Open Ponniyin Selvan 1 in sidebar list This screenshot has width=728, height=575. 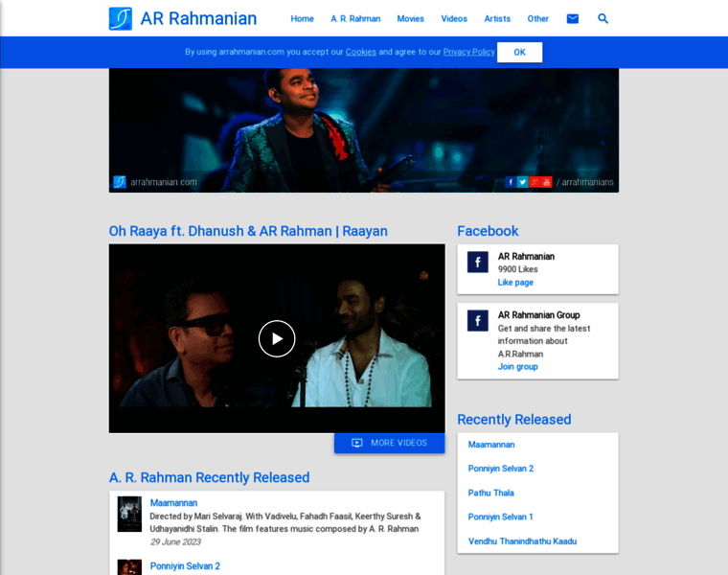coord(500,517)
